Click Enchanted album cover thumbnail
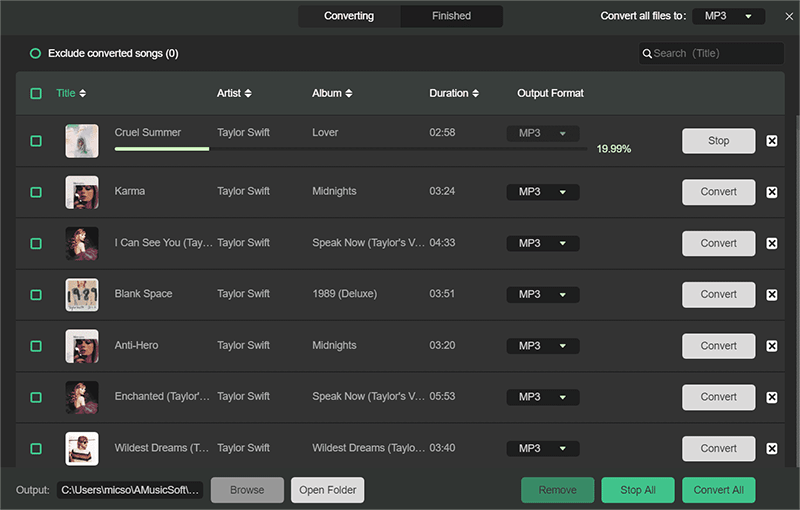 82,397
